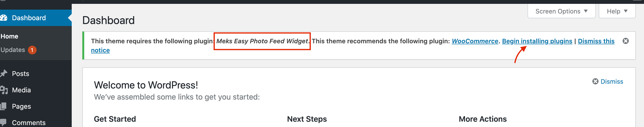Open the Pages menu

click(21, 106)
